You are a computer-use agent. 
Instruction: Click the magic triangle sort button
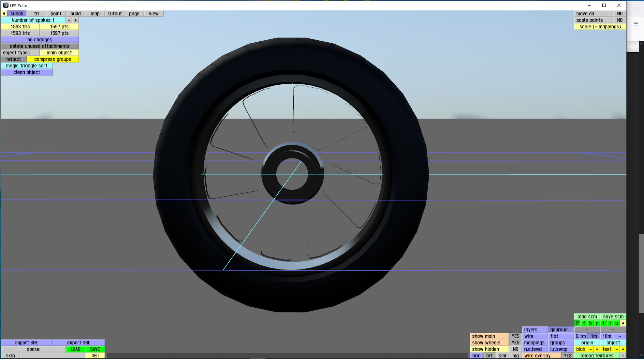26,66
